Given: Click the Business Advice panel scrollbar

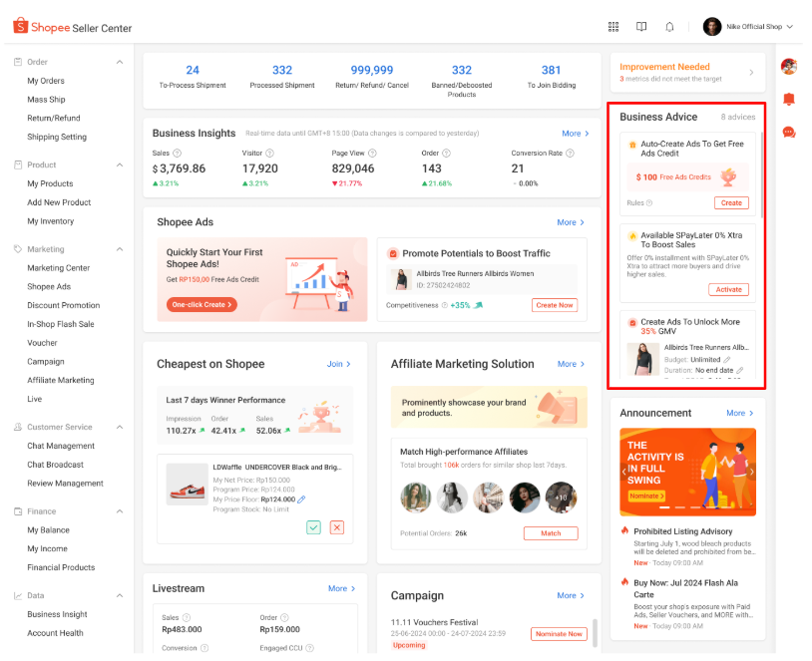Looking at the screenshot, I should click(762, 174).
